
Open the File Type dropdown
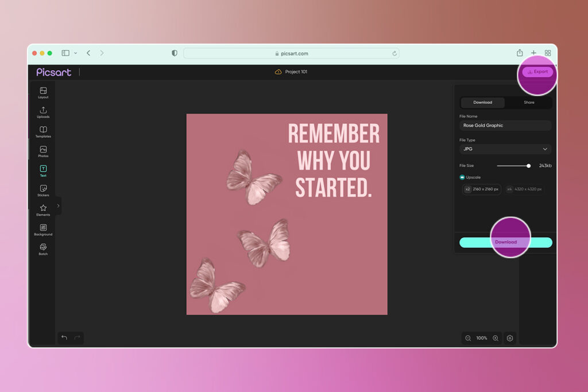pos(505,149)
